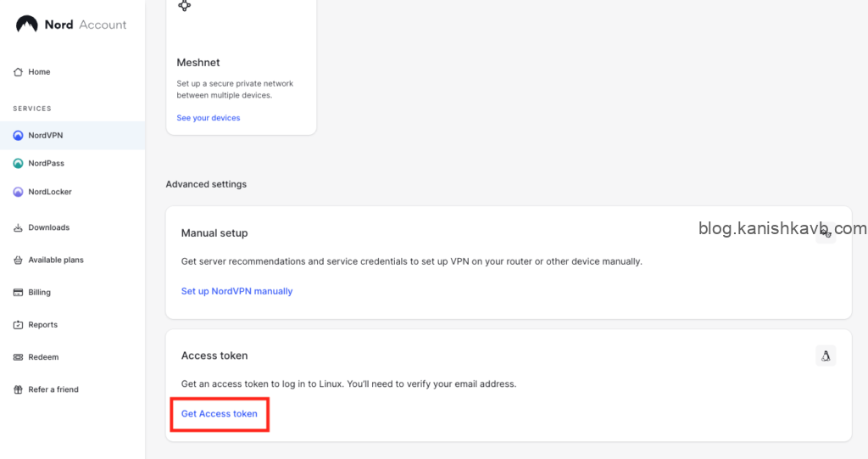
Task: Click the Access token card heading
Action: point(214,355)
